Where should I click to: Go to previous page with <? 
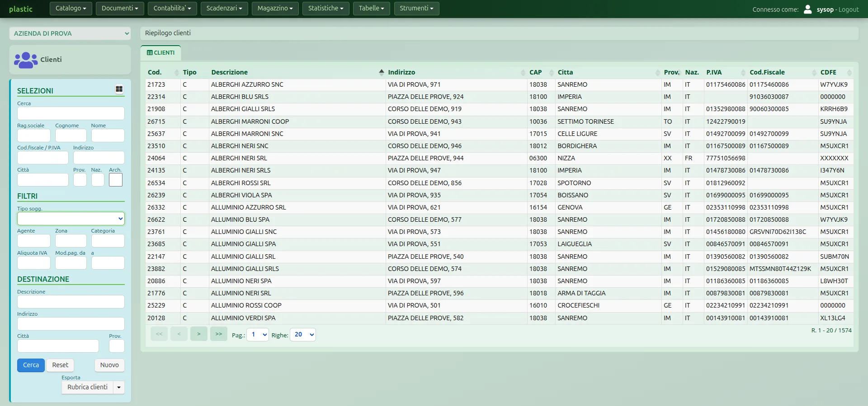point(179,334)
